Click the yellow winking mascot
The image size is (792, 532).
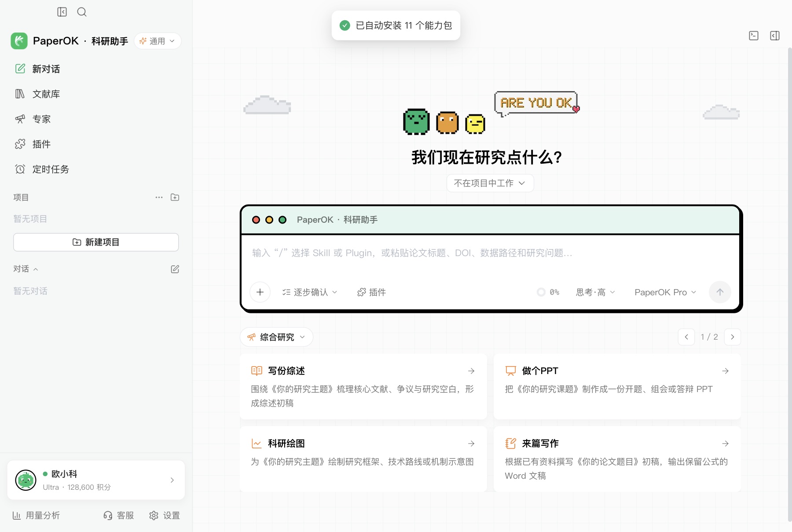coord(475,124)
